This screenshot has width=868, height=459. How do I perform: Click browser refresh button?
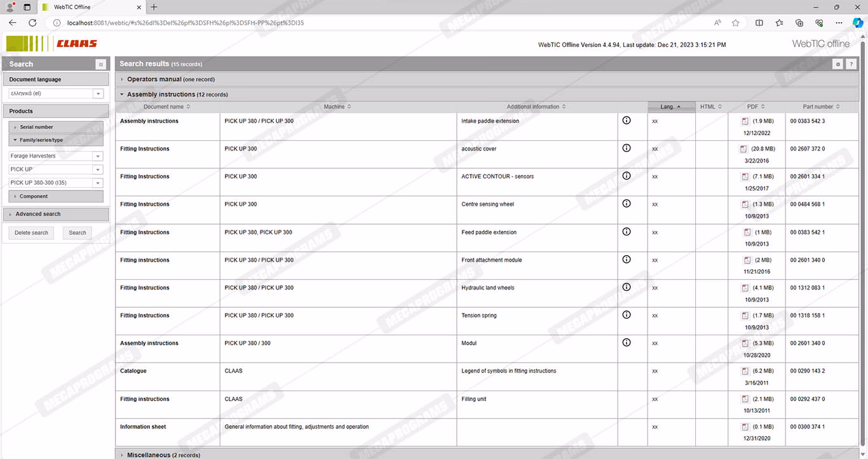tap(32, 23)
